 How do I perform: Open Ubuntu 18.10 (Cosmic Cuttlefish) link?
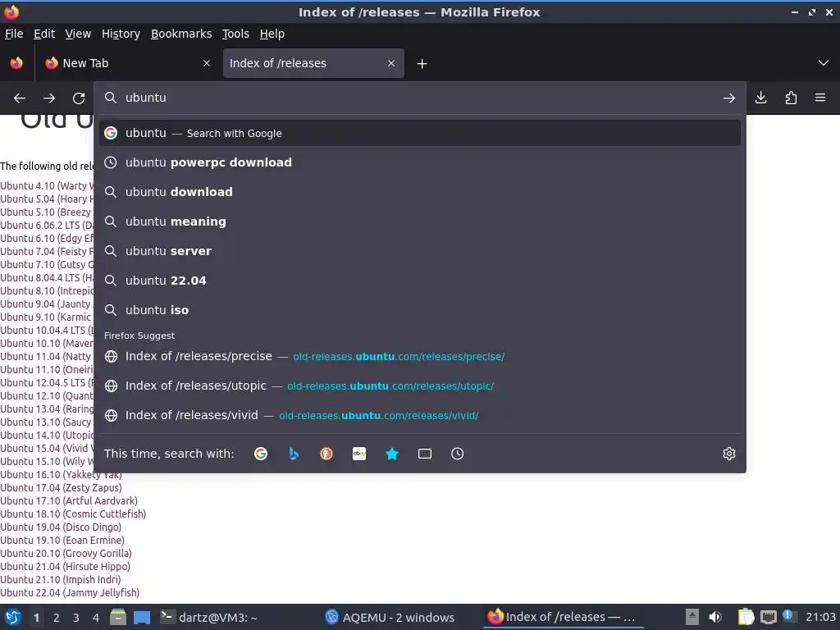click(x=73, y=514)
